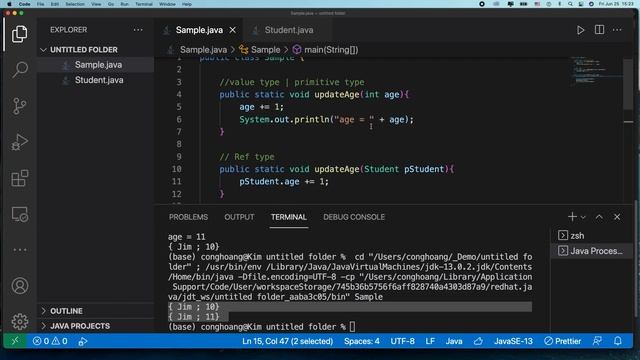The height and width of the screenshot is (360, 640).
Task: Open the Run and Debug view
Action: coord(19,142)
